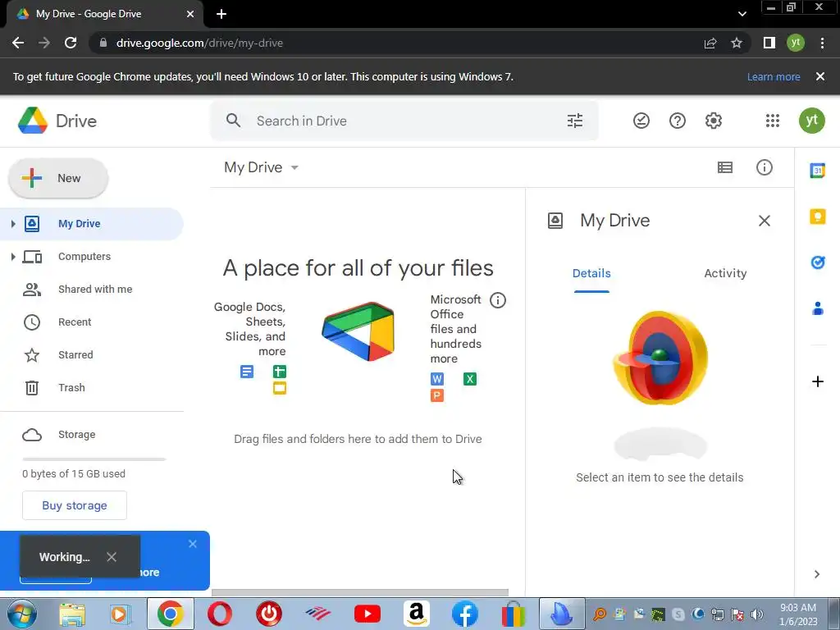Click the search magnifier icon
Image resolution: width=840 pixels, height=630 pixels.
(233, 121)
